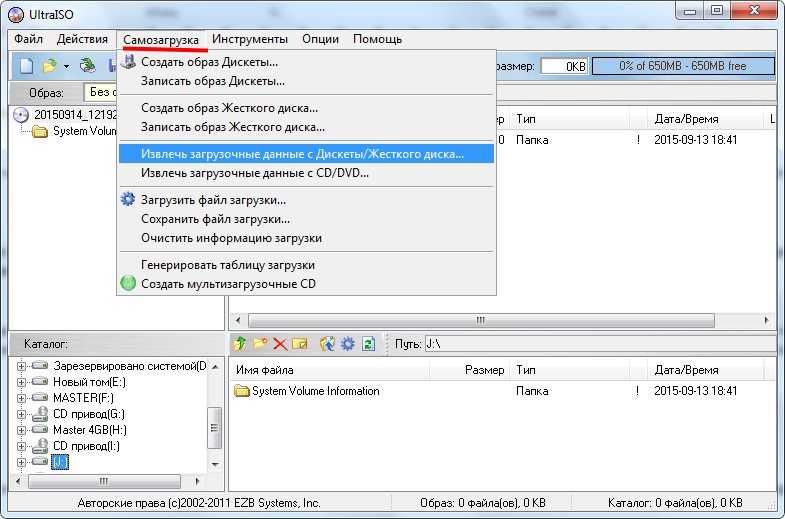The height and width of the screenshot is (519, 785).
Task: Select the Новый том(E:) drive in the catalog
Action: [x=89, y=382]
